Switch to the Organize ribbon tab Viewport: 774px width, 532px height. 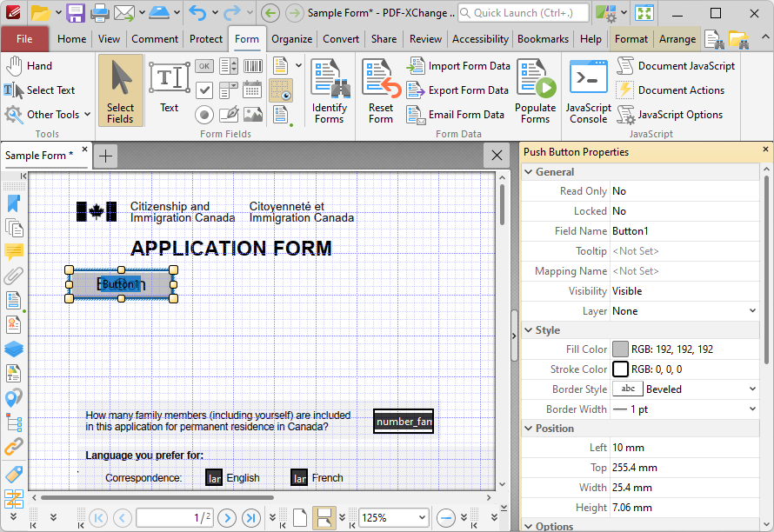291,39
